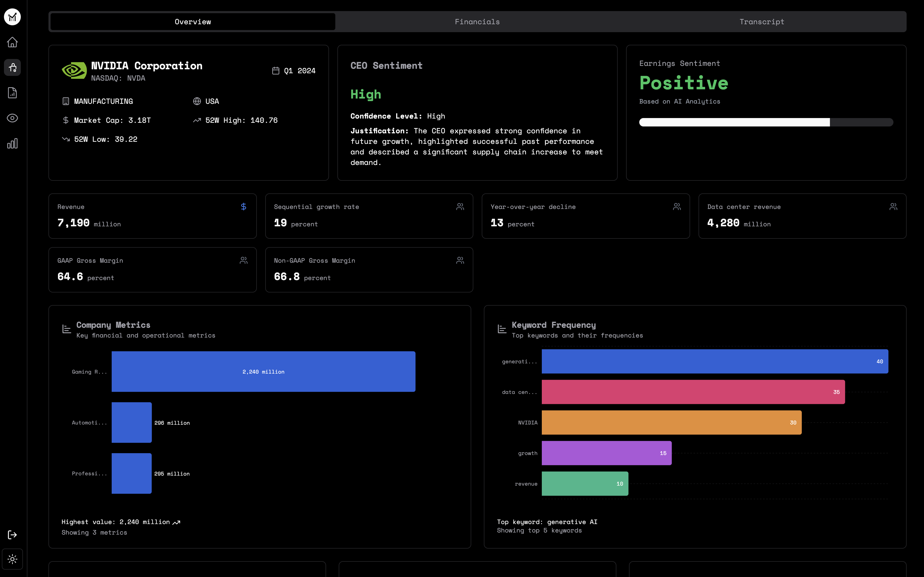924x577 pixels.
Task: Click the Q1 2024 quarter label
Action: click(299, 71)
